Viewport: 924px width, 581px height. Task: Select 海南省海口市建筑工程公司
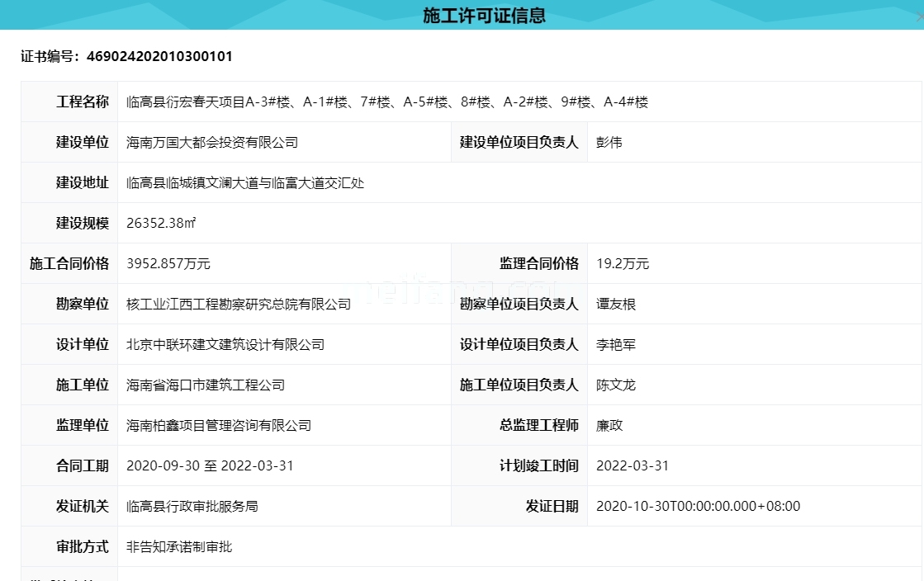coord(204,385)
